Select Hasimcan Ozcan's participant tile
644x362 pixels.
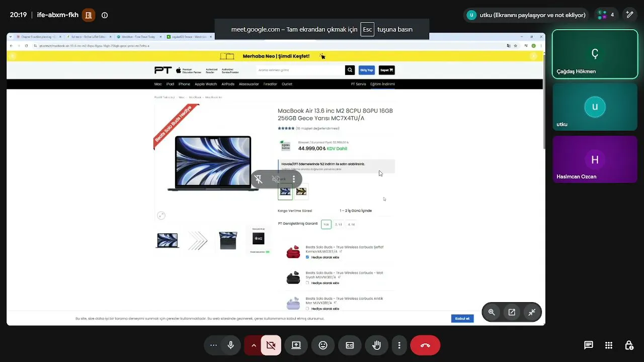[x=595, y=160]
